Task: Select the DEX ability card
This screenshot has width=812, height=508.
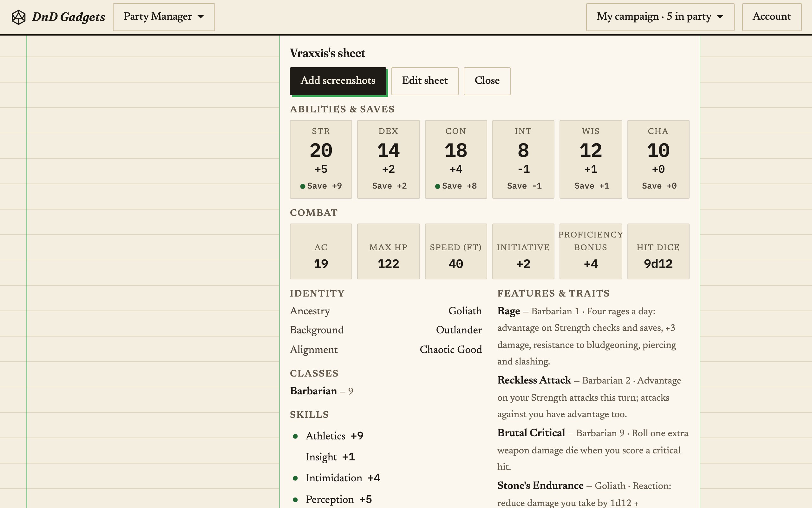Action: [x=388, y=159]
